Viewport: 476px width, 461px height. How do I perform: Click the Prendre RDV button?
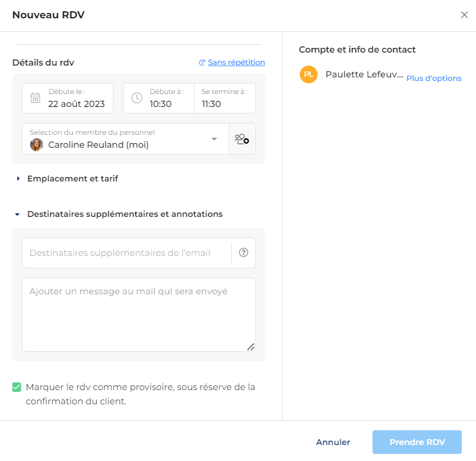coord(417,442)
